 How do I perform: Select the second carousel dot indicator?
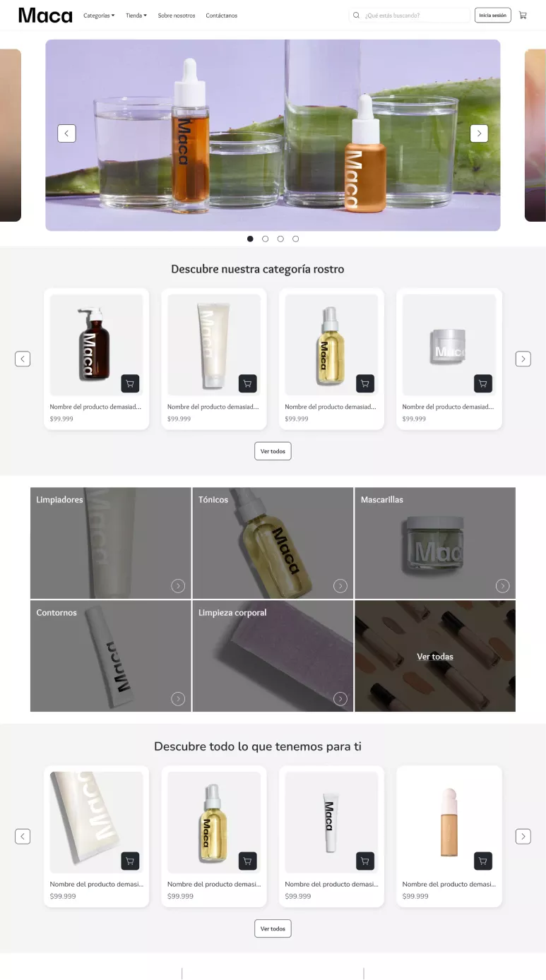[266, 239]
